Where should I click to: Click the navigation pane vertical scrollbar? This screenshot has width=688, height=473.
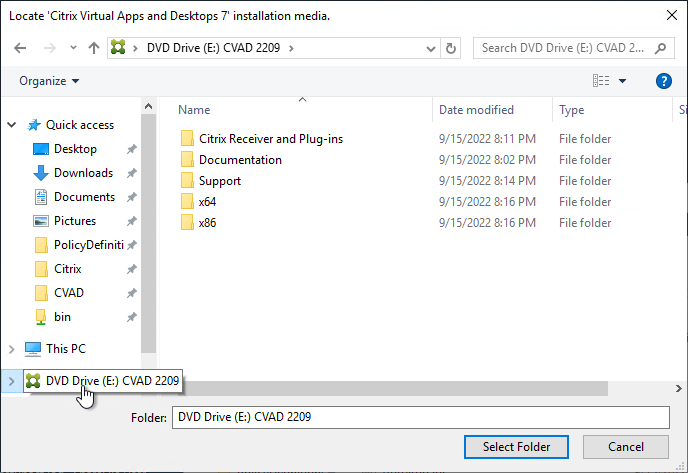point(148,233)
